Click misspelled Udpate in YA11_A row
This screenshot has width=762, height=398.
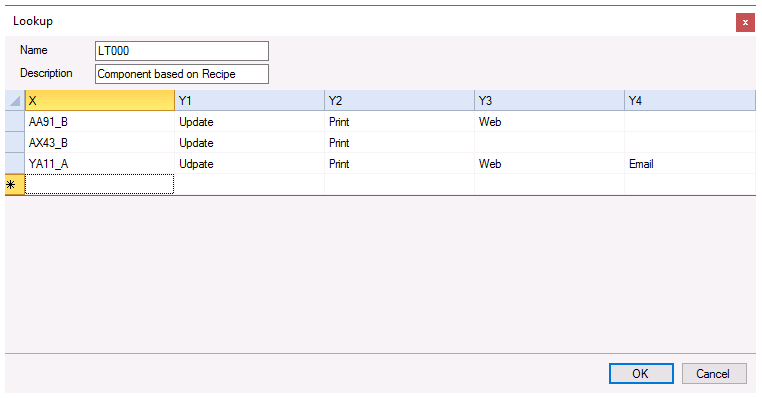[249, 163]
